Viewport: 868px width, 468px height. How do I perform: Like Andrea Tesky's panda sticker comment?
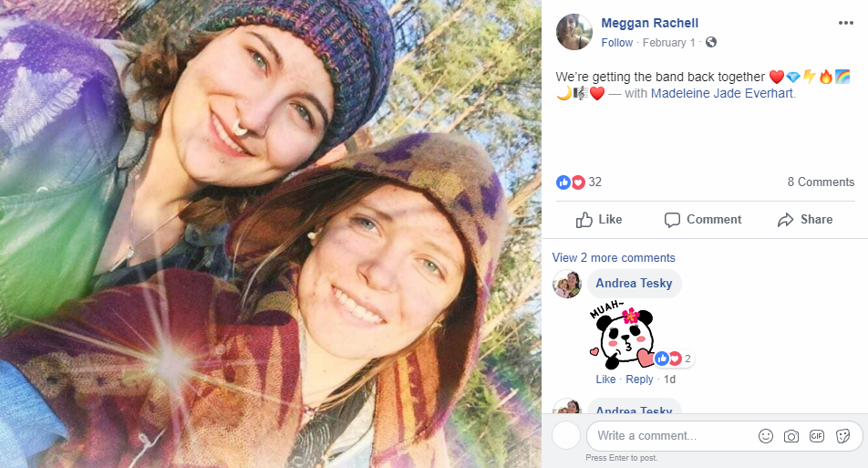tap(605, 380)
